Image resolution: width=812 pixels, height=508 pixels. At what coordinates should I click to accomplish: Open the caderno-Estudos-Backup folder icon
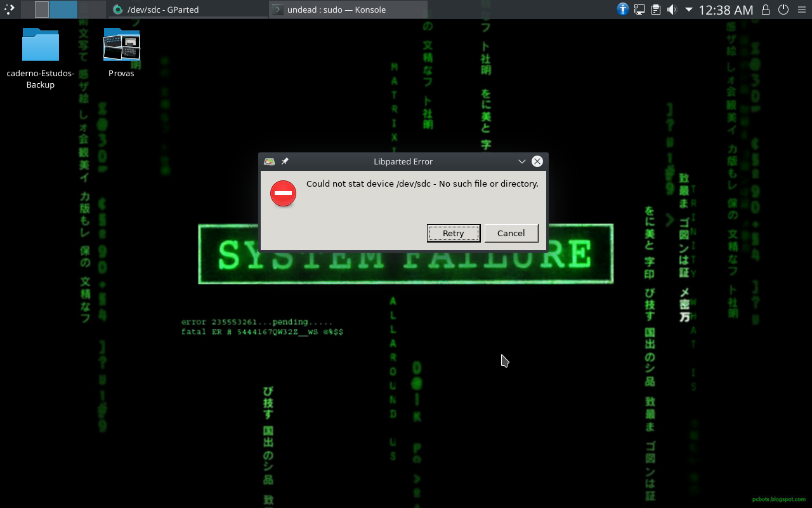41,45
